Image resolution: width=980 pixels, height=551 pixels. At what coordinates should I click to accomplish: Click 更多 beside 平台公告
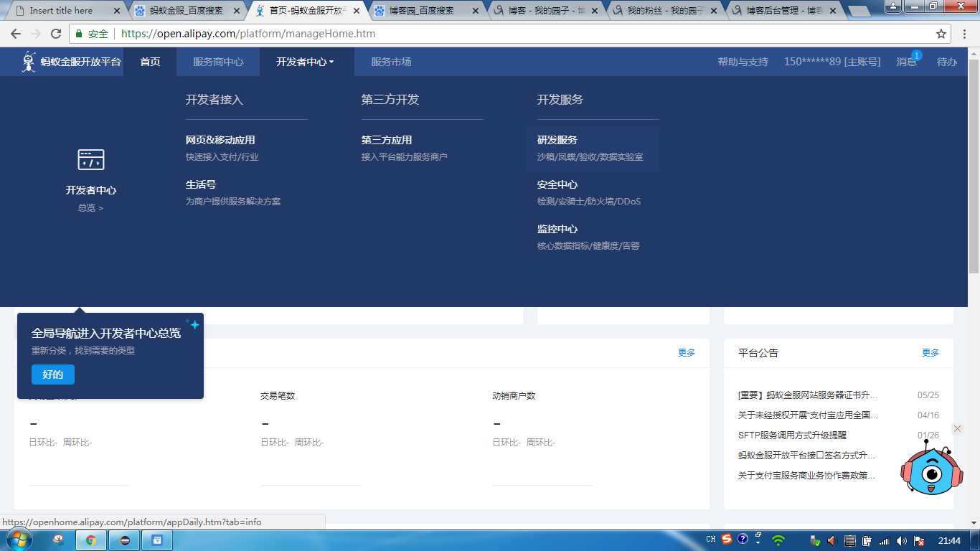click(930, 352)
